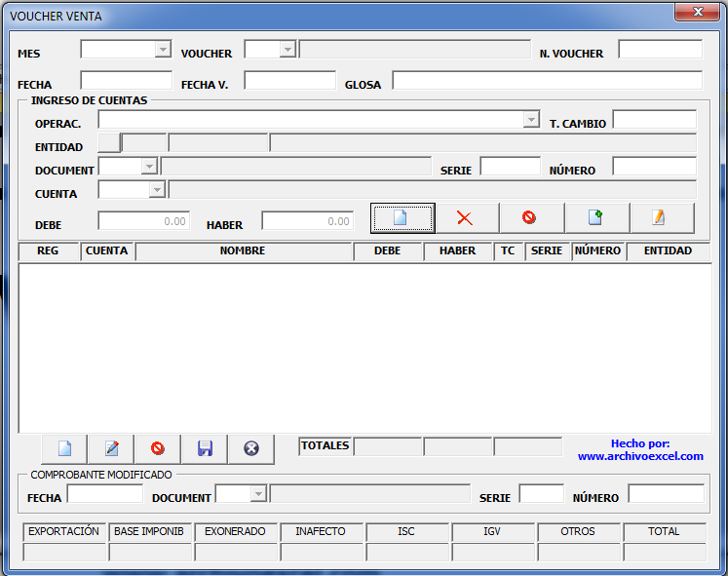Open the DOCUMENT dropdown in Comprobante Modificado

tap(258, 493)
